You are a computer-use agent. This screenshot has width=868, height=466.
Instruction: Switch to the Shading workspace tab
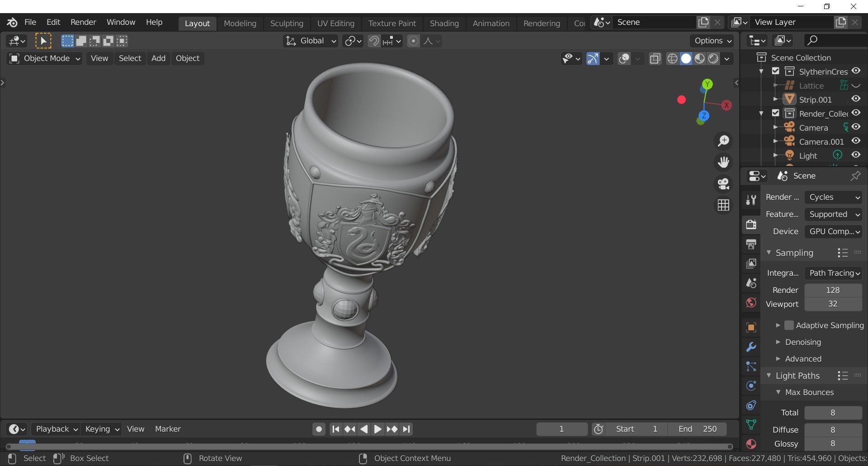coord(444,24)
